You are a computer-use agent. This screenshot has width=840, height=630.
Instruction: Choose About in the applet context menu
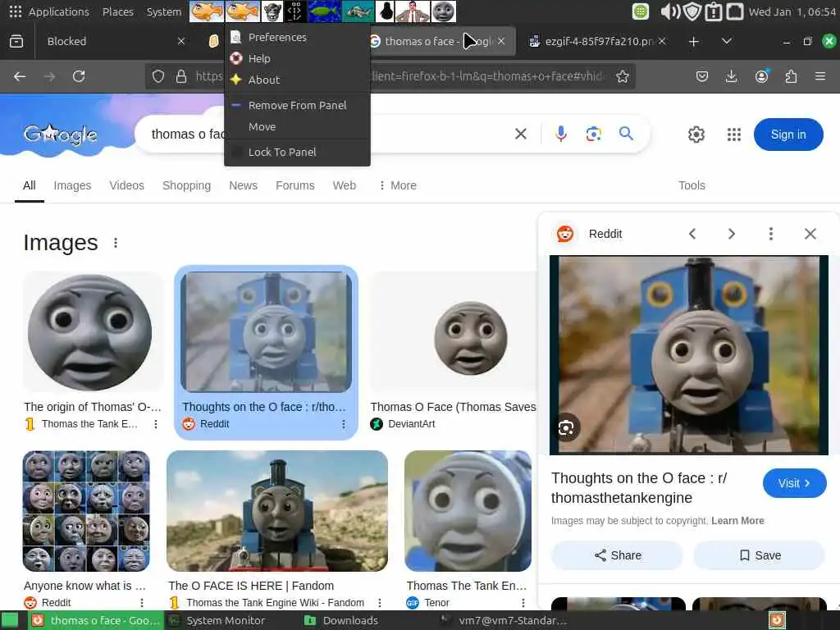297,80
